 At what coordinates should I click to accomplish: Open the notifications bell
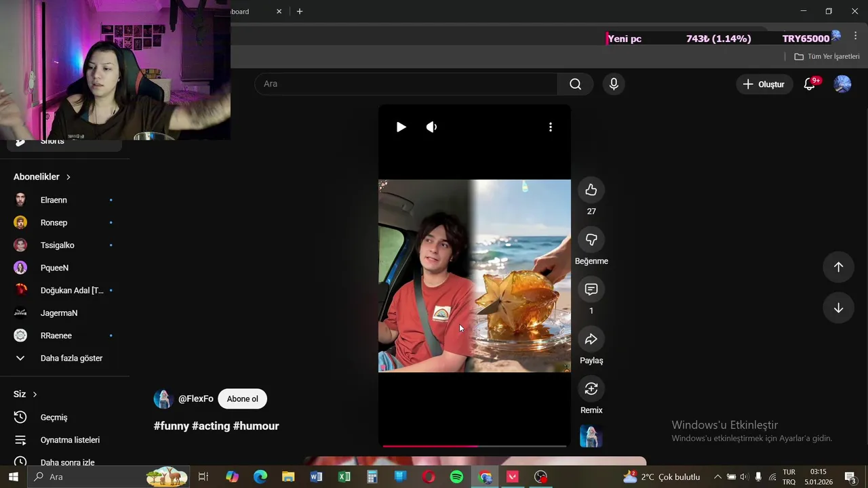[810, 84]
